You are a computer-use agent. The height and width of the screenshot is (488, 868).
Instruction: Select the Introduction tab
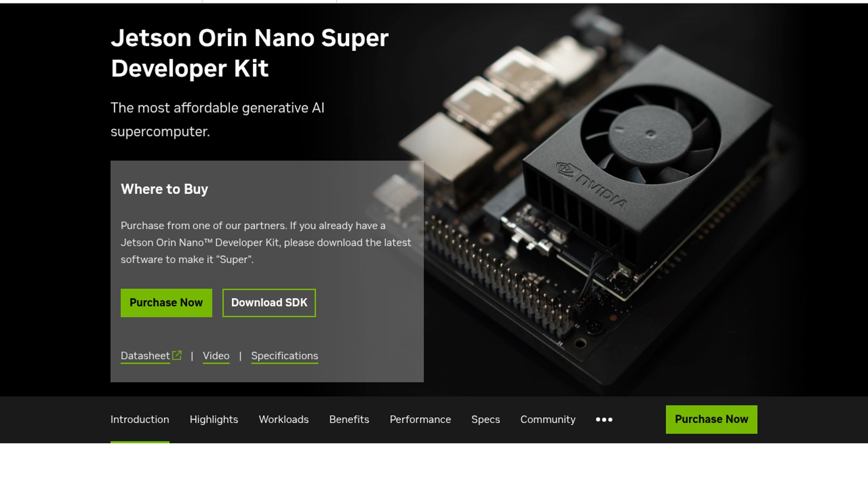point(140,420)
